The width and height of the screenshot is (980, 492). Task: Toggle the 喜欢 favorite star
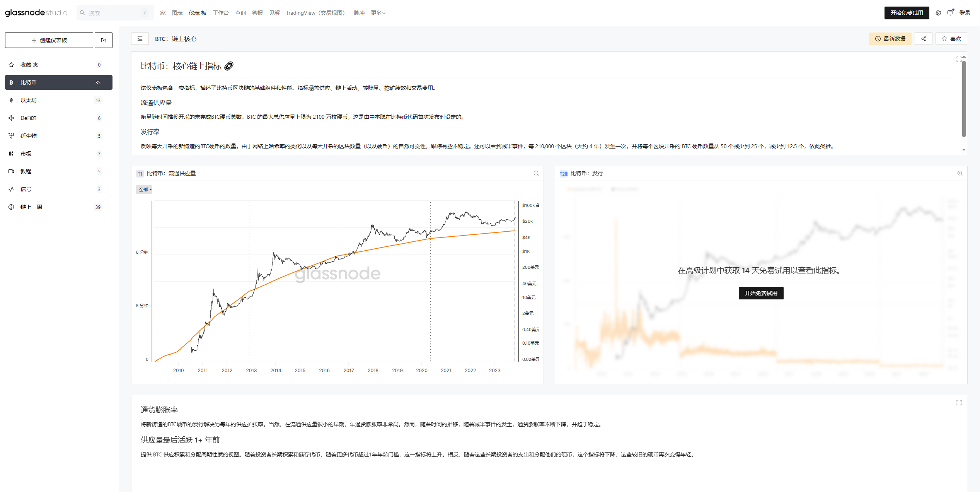951,39
